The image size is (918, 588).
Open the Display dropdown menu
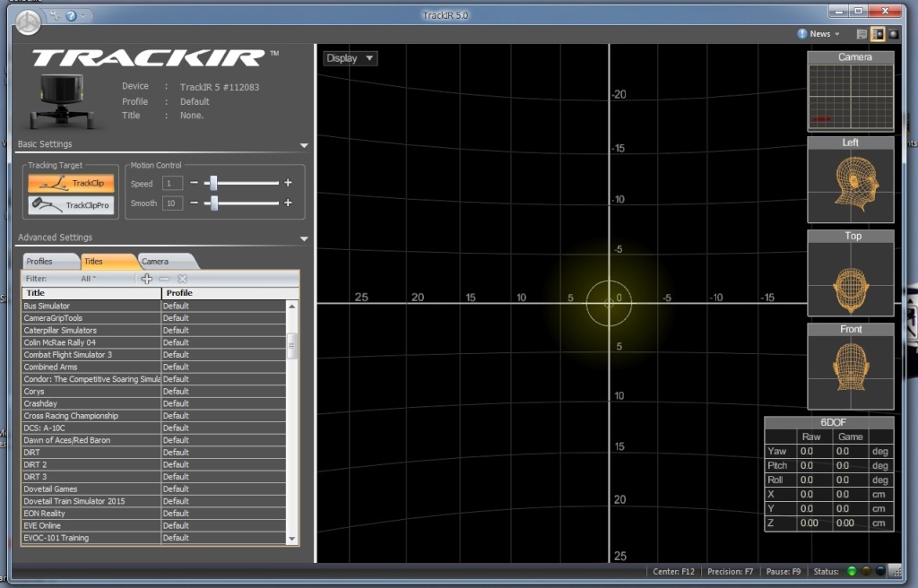pos(351,58)
